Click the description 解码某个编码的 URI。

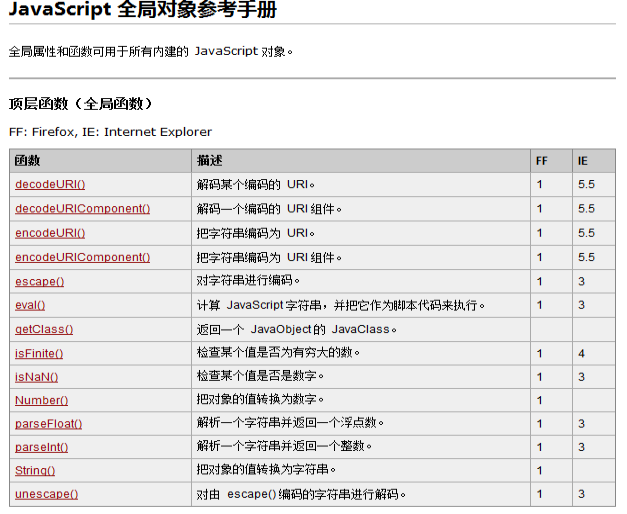tap(256, 184)
